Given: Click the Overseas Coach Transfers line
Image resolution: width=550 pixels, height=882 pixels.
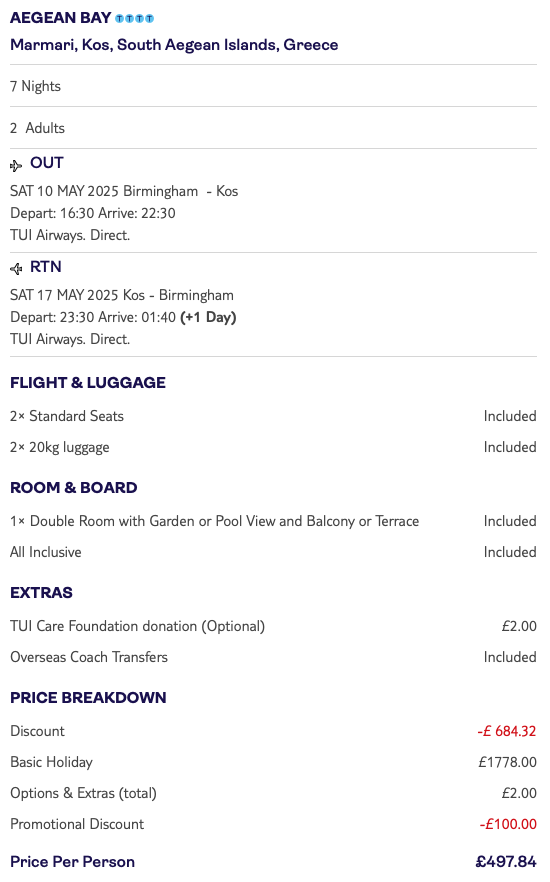Looking at the screenshot, I should [89, 657].
